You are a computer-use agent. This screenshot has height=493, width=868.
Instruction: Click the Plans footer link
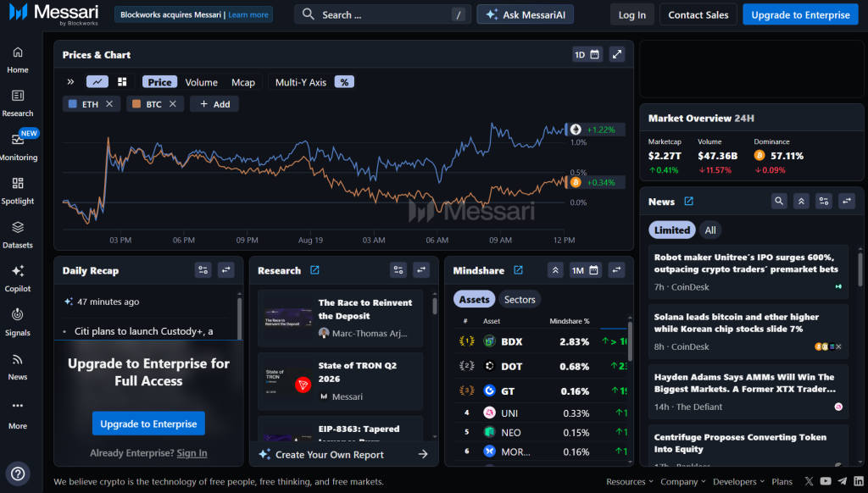782,482
